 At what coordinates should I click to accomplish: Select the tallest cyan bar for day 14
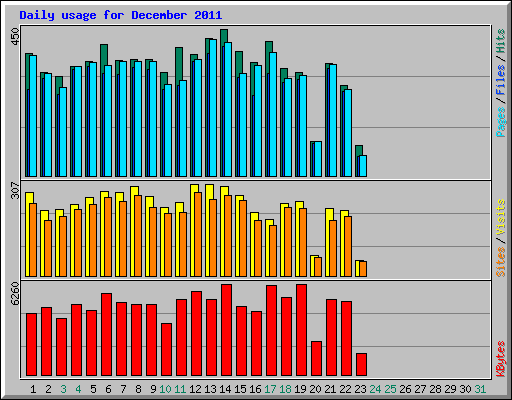click(x=228, y=109)
